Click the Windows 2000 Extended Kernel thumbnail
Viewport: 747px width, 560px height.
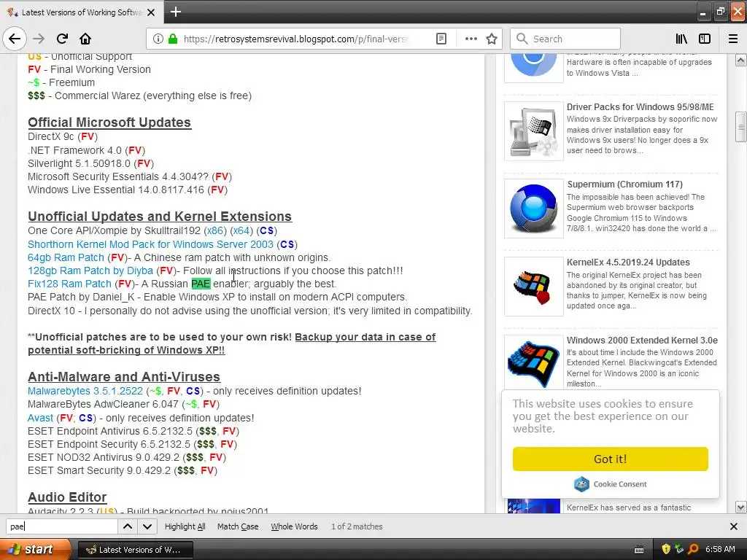533,363
